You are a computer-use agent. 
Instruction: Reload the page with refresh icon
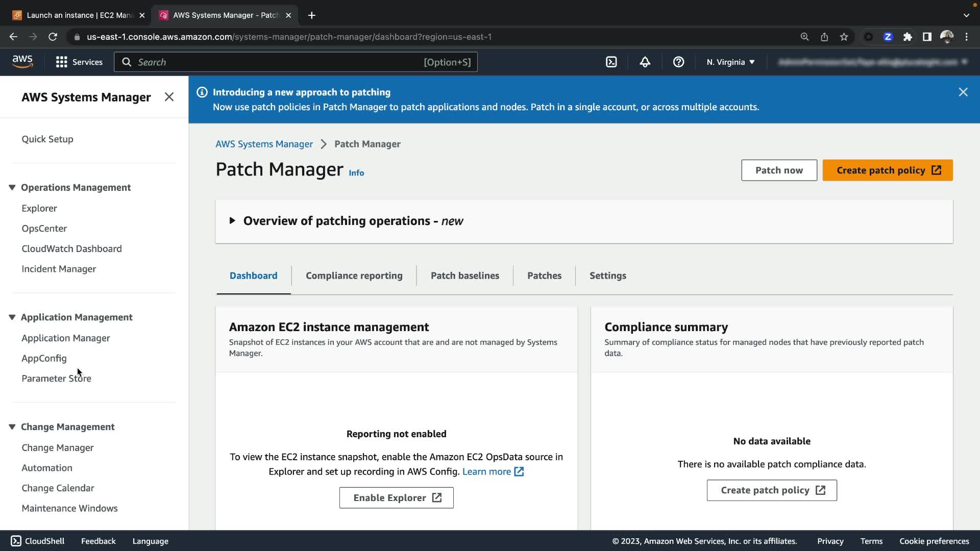(x=53, y=37)
